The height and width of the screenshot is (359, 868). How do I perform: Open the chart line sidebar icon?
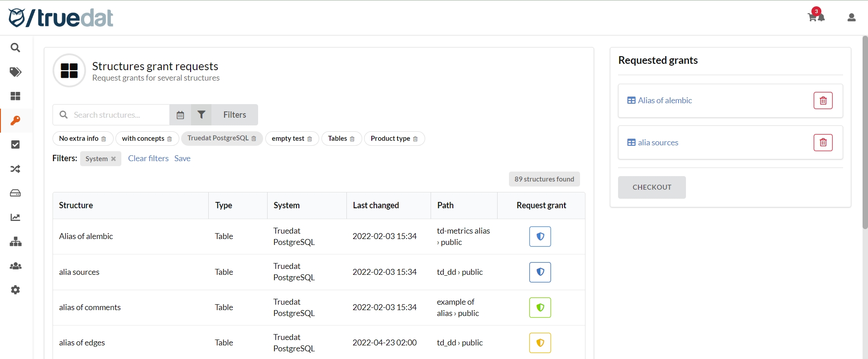click(x=15, y=217)
